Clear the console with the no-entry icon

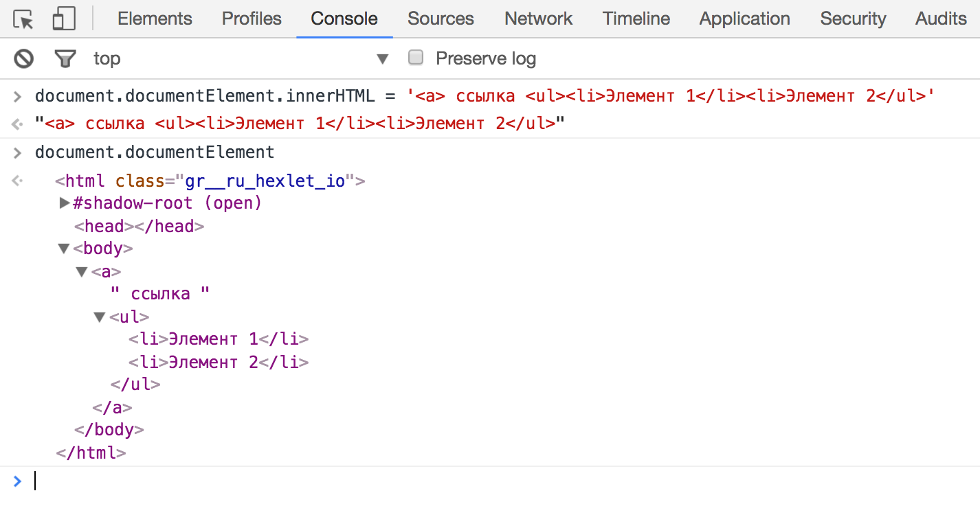pos(23,58)
